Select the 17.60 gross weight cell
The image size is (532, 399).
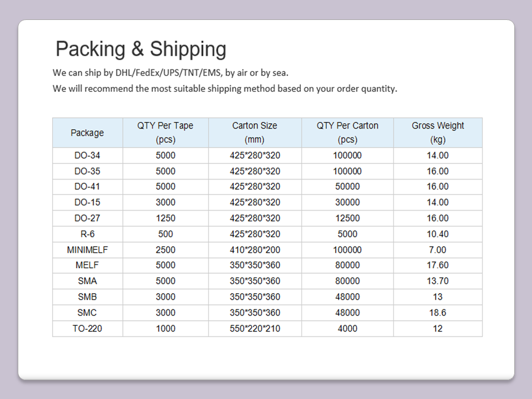click(x=438, y=265)
